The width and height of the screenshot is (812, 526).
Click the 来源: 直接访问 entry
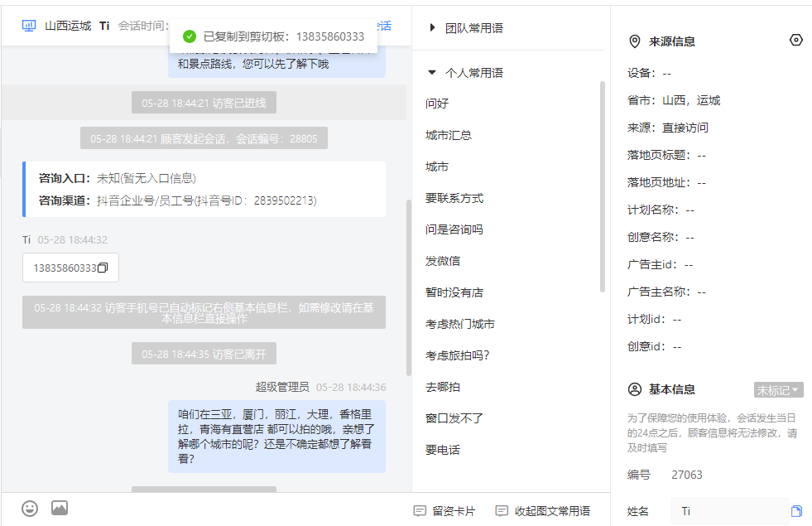coord(668,128)
